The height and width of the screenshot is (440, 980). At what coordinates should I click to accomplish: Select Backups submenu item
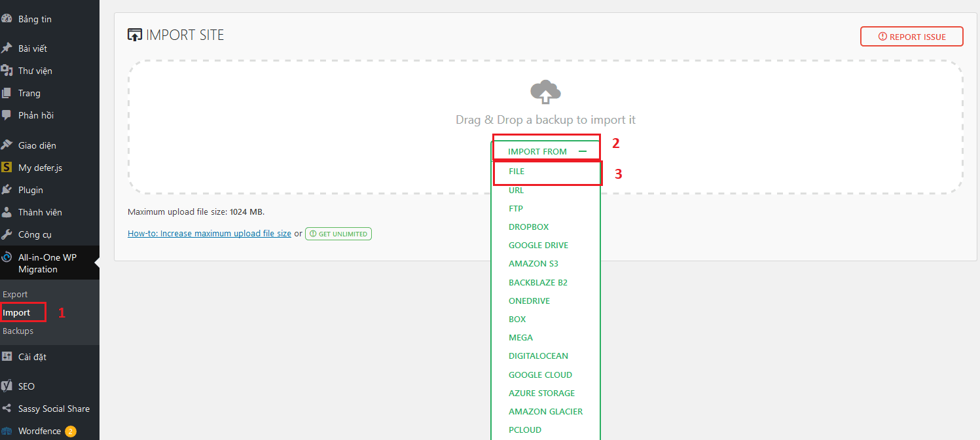(x=18, y=331)
